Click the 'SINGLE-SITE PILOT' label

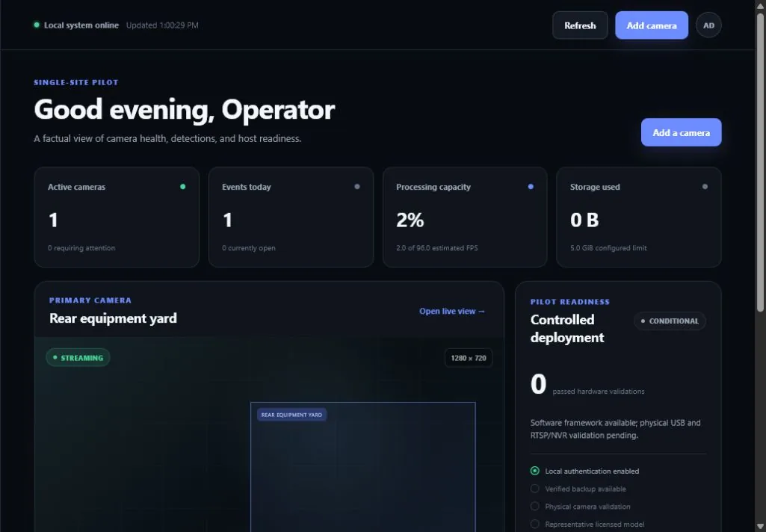[x=76, y=82]
